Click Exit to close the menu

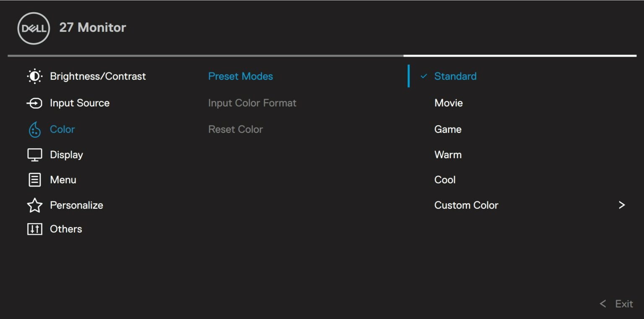point(623,303)
